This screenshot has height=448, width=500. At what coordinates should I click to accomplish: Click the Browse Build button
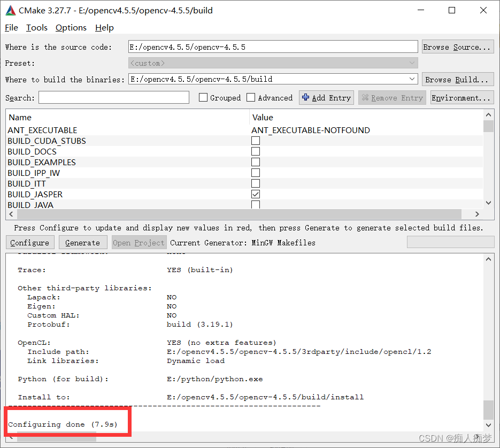tap(458, 80)
